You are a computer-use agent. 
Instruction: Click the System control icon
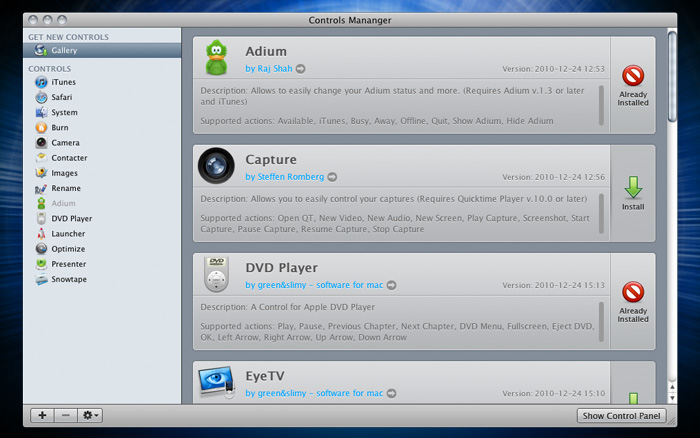41,113
